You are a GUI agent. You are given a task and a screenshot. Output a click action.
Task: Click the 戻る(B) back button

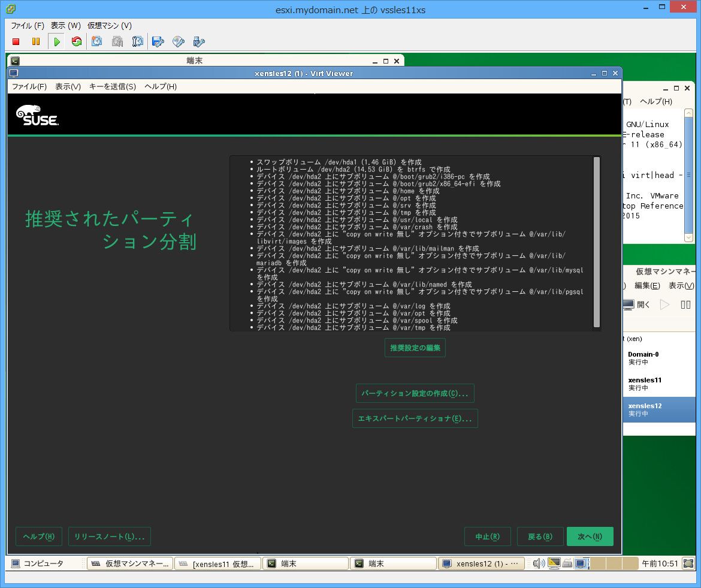[x=540, y=536]
